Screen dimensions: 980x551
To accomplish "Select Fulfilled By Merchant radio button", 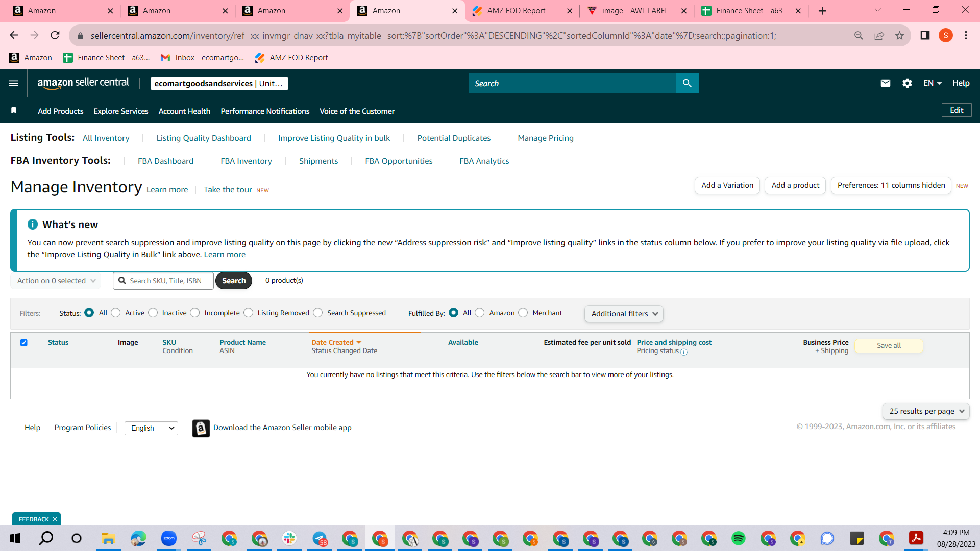I will click(523, 313).
